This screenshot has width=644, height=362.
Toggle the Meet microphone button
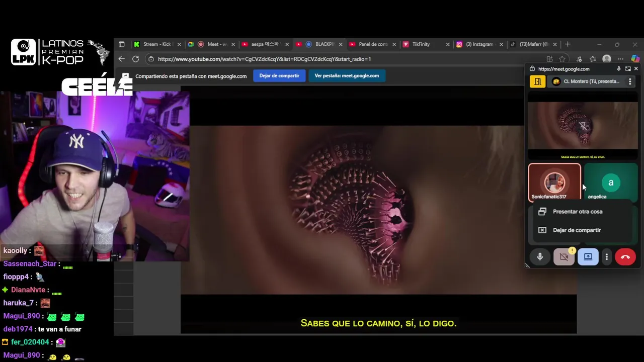click(540, 257)
